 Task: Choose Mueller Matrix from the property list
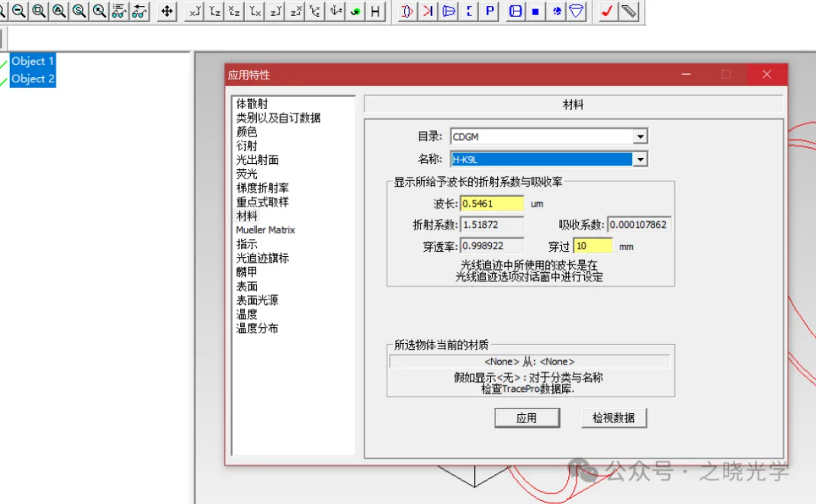[265, 230]
